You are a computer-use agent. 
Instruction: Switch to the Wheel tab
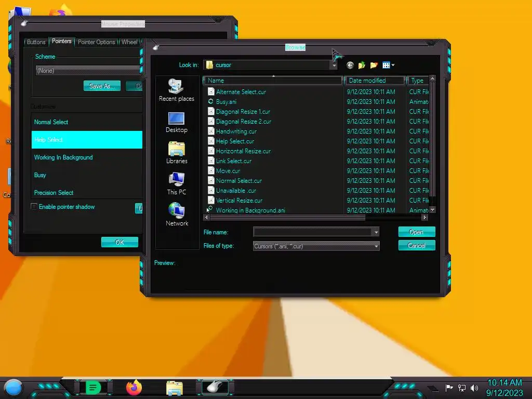(x=129, y=42)
